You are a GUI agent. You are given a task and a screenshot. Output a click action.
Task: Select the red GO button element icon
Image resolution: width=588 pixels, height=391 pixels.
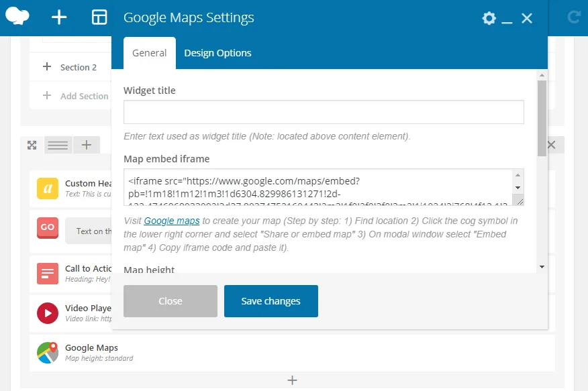point(48,228)
